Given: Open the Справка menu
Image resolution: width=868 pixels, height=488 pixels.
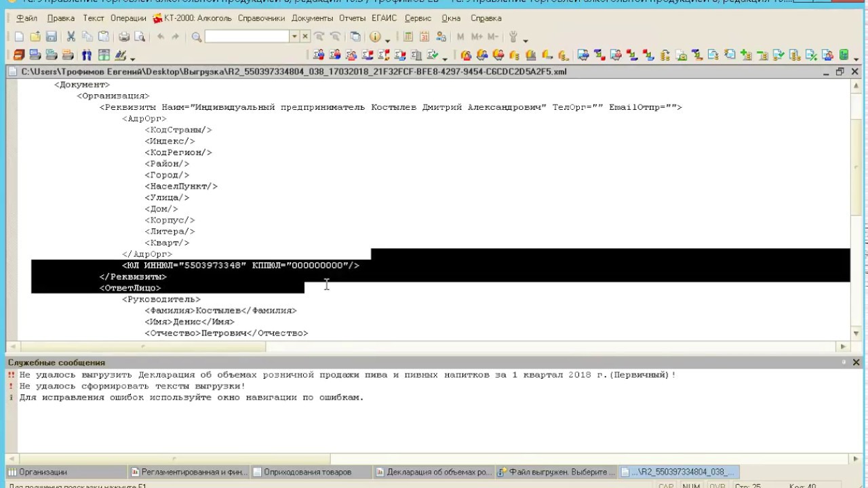Looking at the screenshot, I should click(x=486, y=18).
